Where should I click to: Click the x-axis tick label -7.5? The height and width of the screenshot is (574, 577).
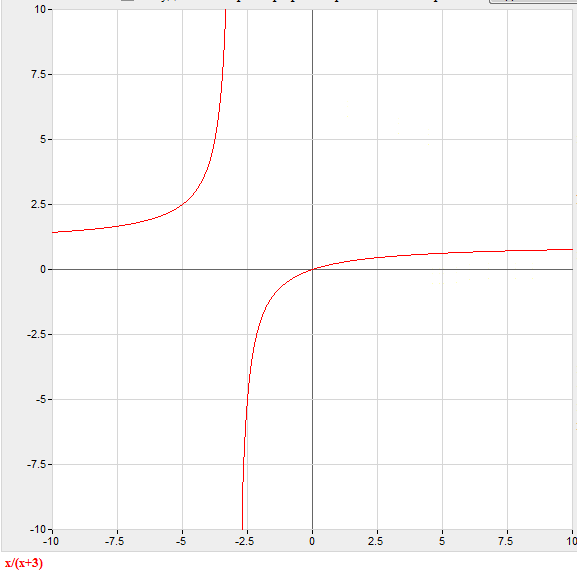pyautogui.click(x=114, y=541)
